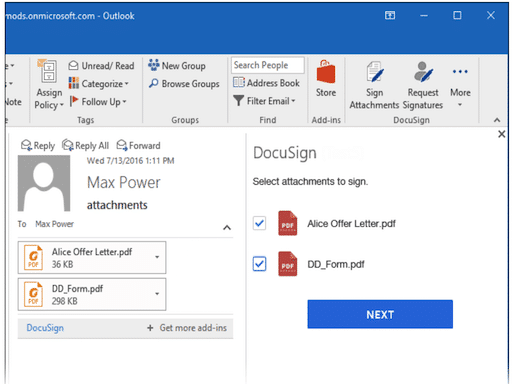Image resolution: width=512 pixels, height=384 pixels.
Task: Open the Assign Policy menu
Action: (49, 85)
